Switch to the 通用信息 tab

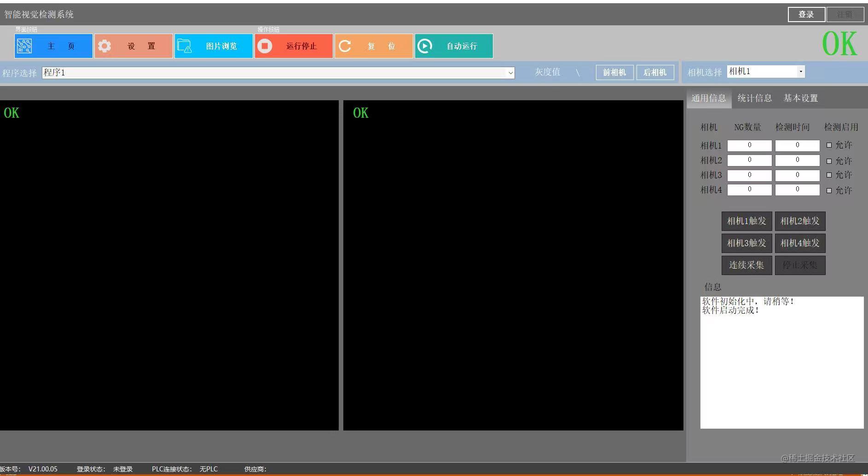click(x=709, y=98)
